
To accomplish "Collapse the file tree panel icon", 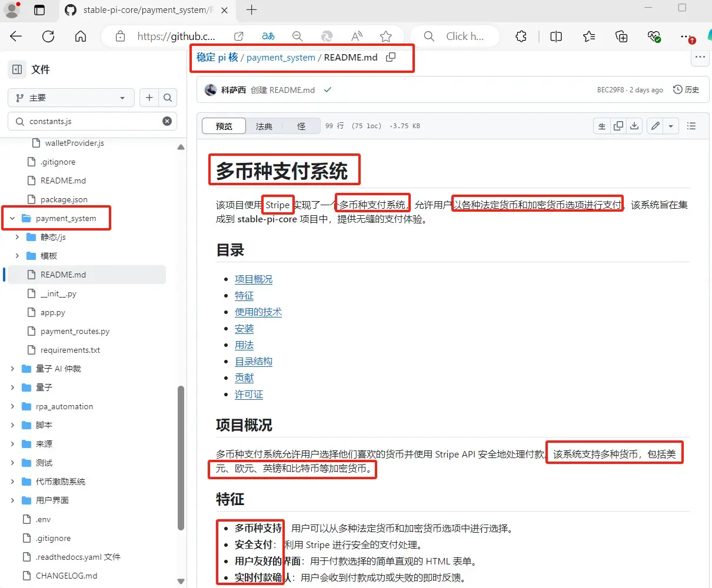I will pos(17,69).
